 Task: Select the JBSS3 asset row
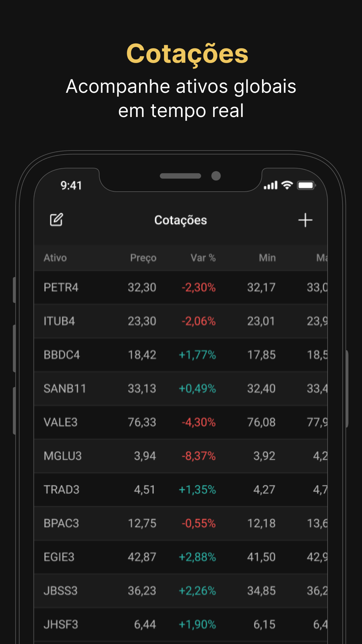(181, 591)
